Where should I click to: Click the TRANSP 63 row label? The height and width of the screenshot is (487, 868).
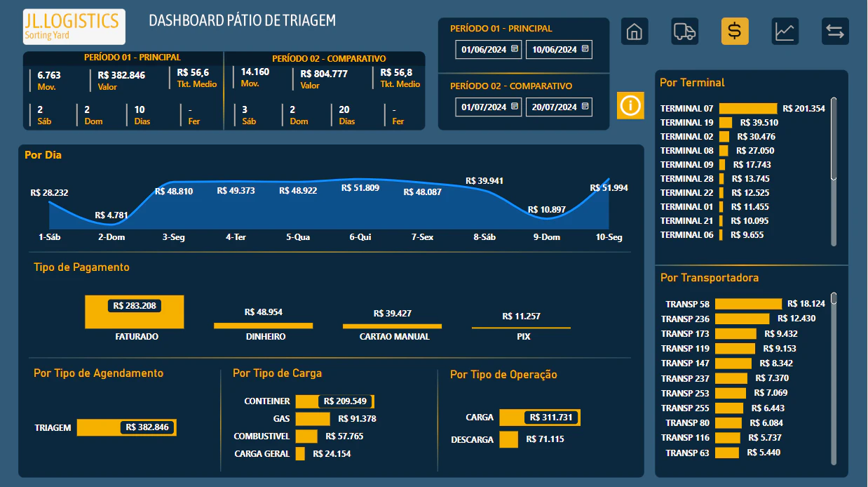[688, 453]
